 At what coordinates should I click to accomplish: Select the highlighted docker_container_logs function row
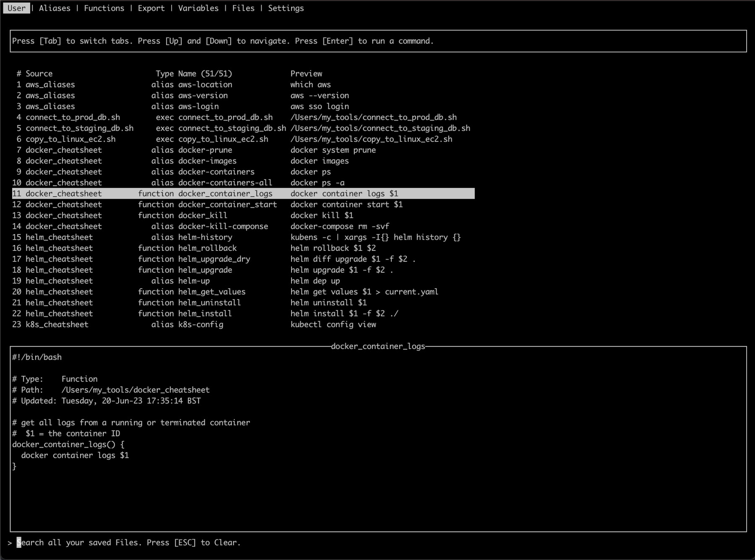tap(225, 194)
